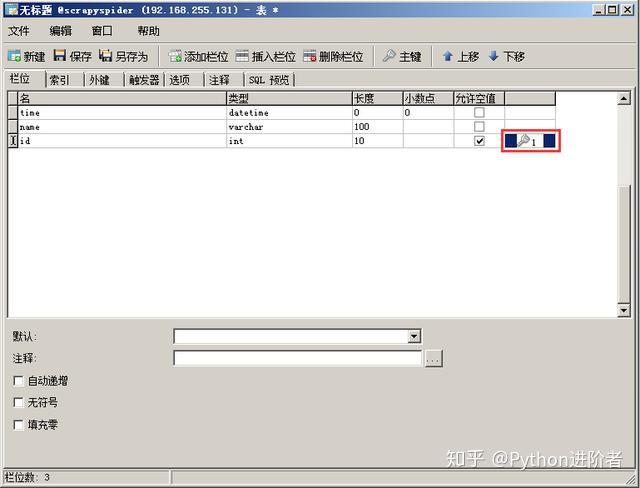Switch to the 外键 tab
Screen dimensions: 640x488
104,80
